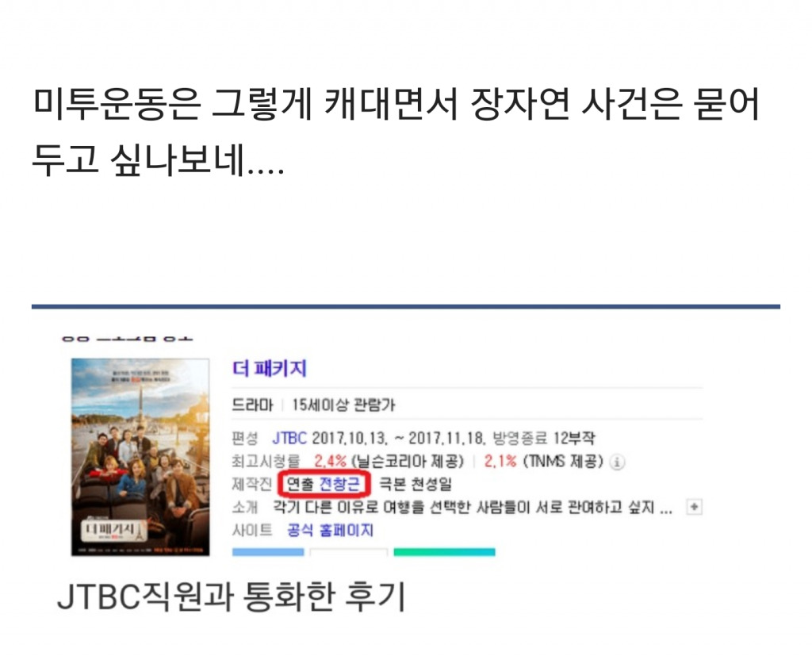Click the post title about 미투운동 and 장자연
812x660 pixels.
(396, 132)
